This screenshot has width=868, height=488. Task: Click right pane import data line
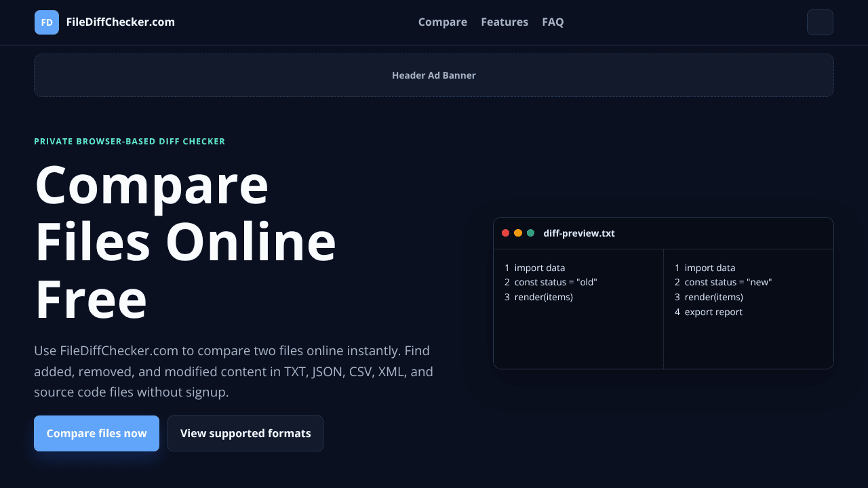[x=705, y=268]
